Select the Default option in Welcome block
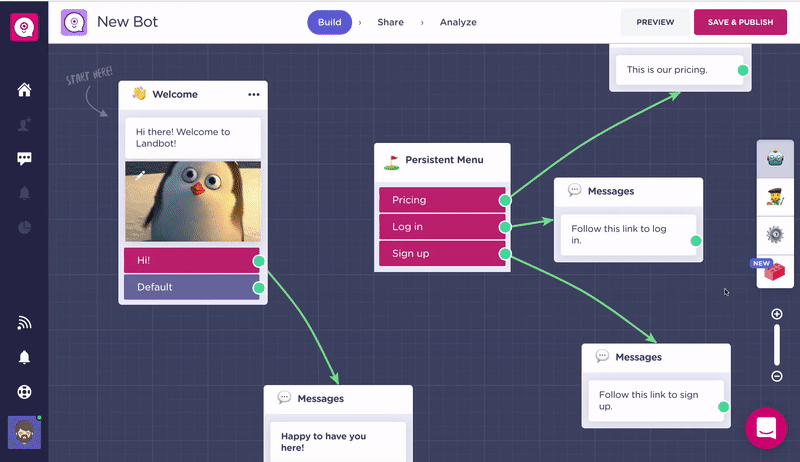The height and width of the screenshot is (462, 800). pos(192,287)
